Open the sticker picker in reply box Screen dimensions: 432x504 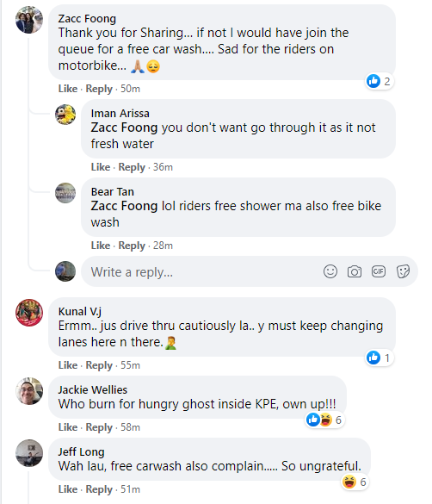tap(403, 271)
